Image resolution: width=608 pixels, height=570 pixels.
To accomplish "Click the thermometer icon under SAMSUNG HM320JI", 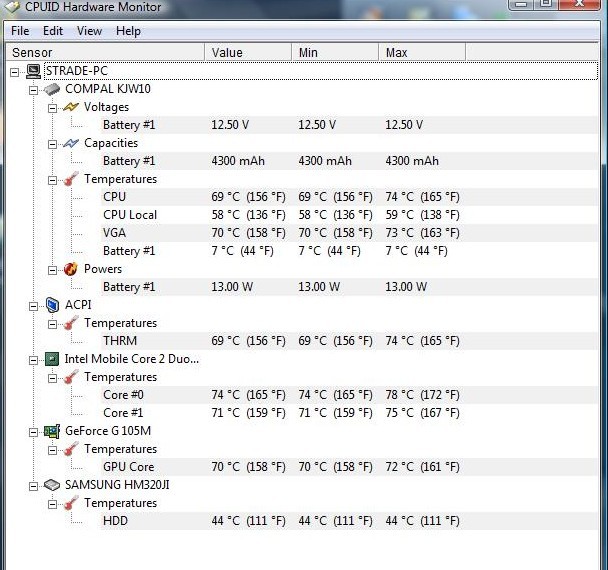I will click(71, 503).
